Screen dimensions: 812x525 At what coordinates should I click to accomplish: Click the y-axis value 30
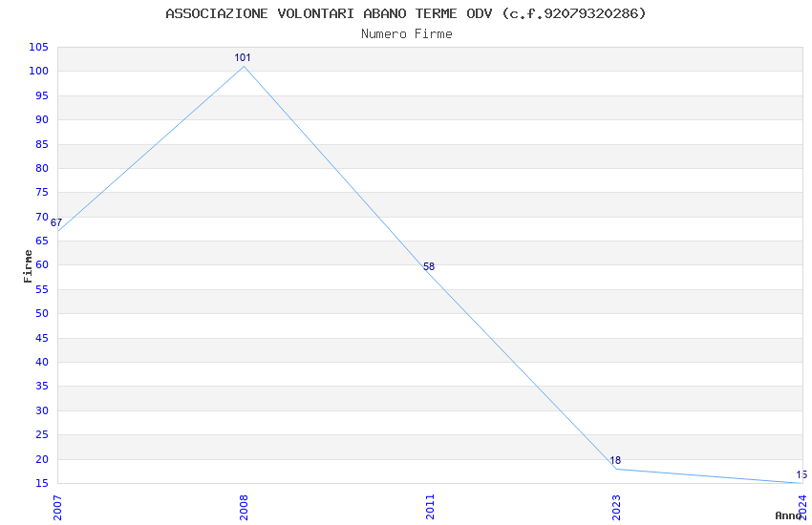click(41, 410)
